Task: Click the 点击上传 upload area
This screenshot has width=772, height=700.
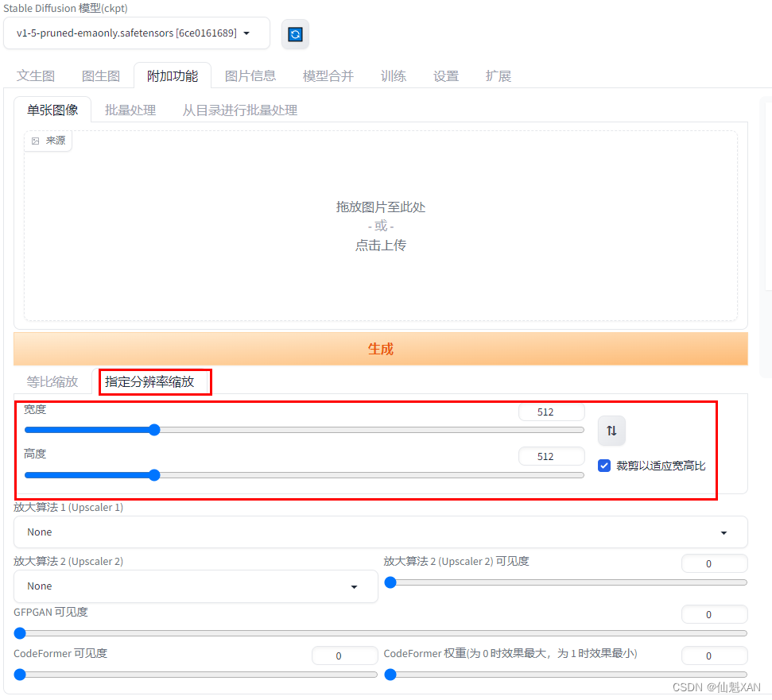Action: [x=380, y=245]
